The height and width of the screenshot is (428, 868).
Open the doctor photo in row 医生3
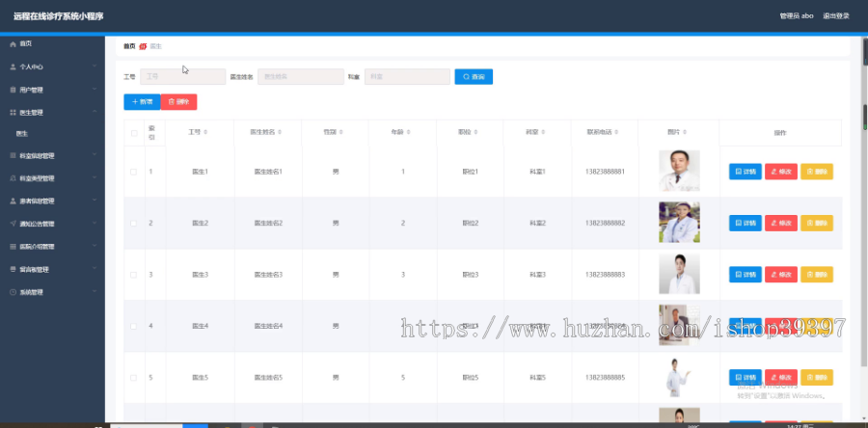pyautogui.click(x=679, y=274)
